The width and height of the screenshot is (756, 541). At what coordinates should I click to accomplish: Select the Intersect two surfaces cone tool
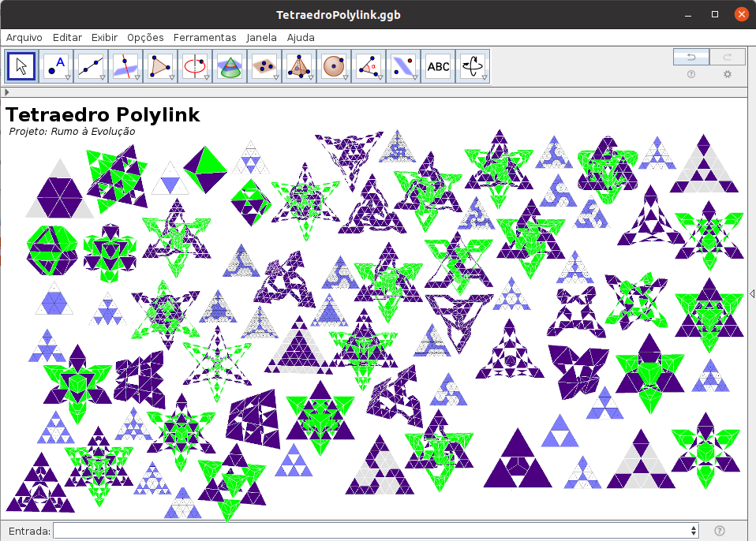point(230,66)
